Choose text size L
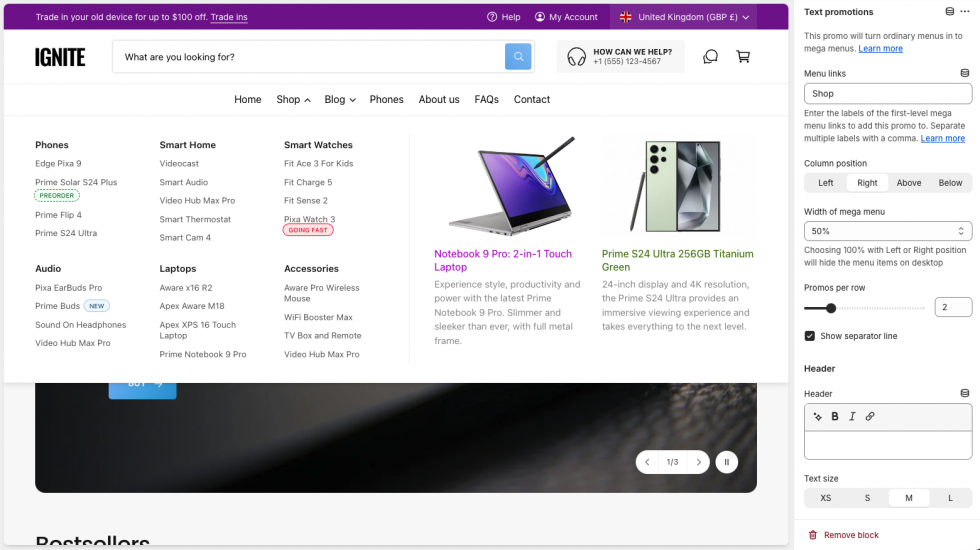Screen dimensions: 980x550 pyautogui.click(x=950, y=498)
